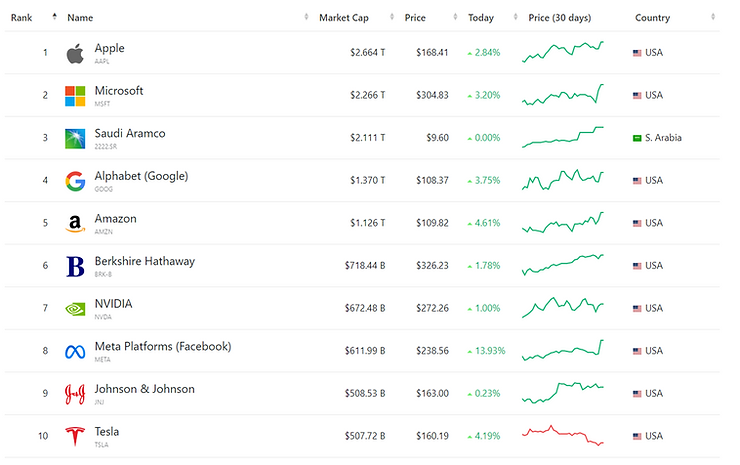Click the Johnson & Johnson logo icon
Screen dimensions: 740x465
pyautogui.click(x=75, y=394)
